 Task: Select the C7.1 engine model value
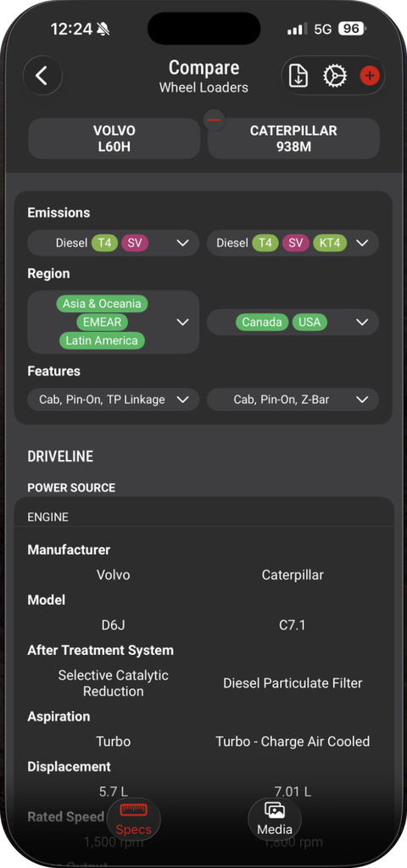[293, 625]
